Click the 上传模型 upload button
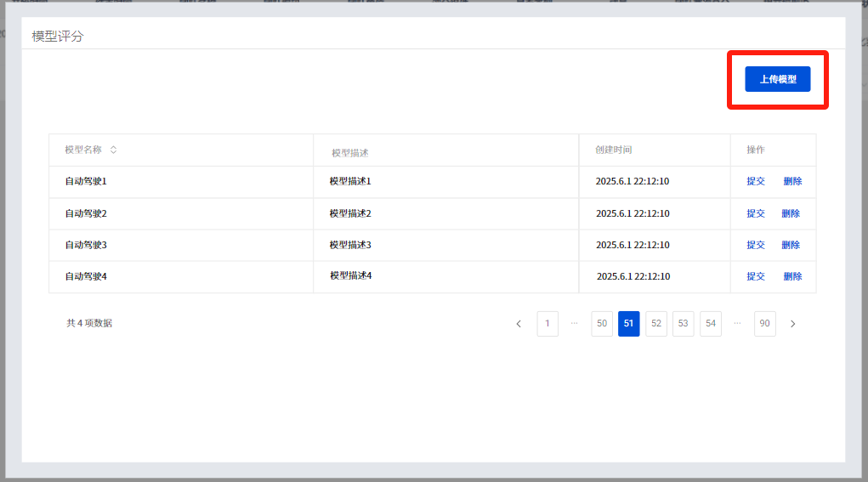The image size is (868, 482). (x=777, y=79)
